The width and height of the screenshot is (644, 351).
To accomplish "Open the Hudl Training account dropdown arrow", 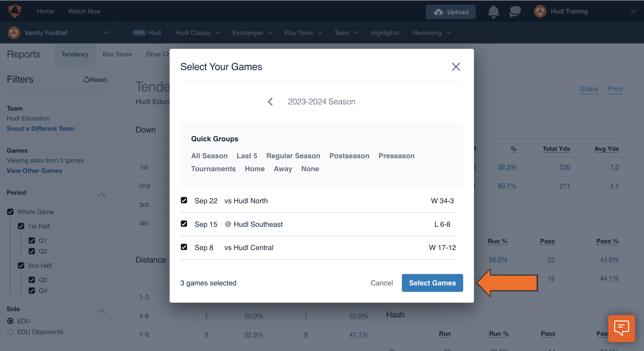I will coord(633,11).
